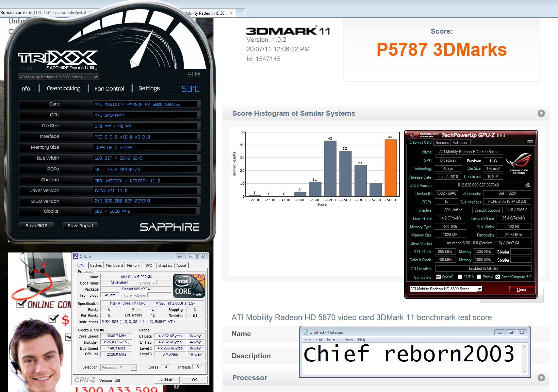The height and width of the screenshot is (392, 558).
Task: Select CPU tab in CPU-Z
Action: (81, 265)
